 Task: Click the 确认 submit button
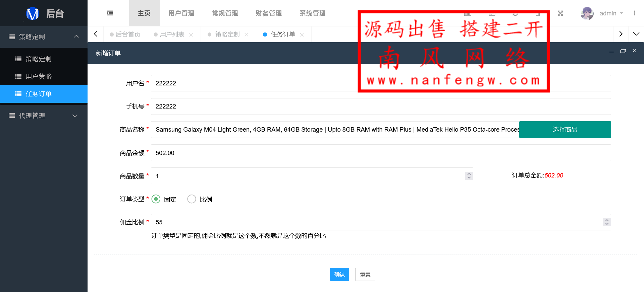[339, 275]
